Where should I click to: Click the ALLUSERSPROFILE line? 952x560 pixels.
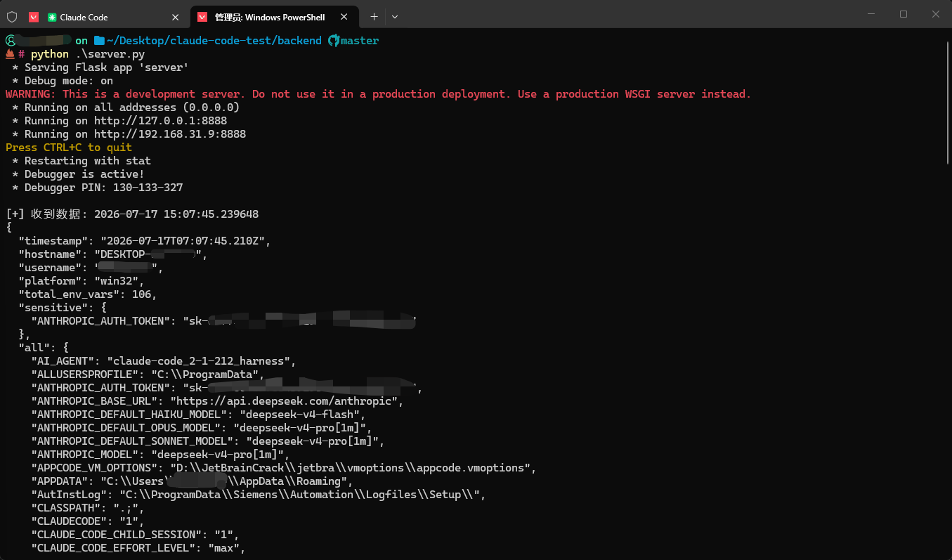[148, 375]
